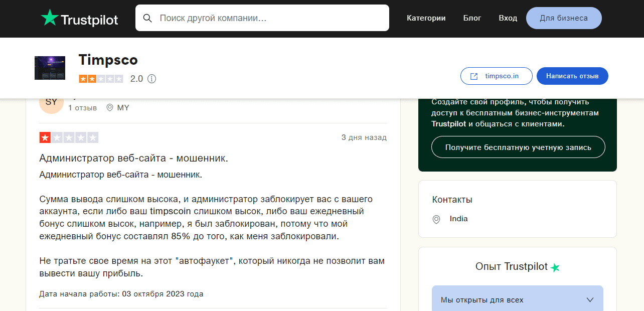This screenshot has height=311, width=644.
Task: Click the external link icon for timpsco.in
Action: pyautogui.click(x=474, y=76)
